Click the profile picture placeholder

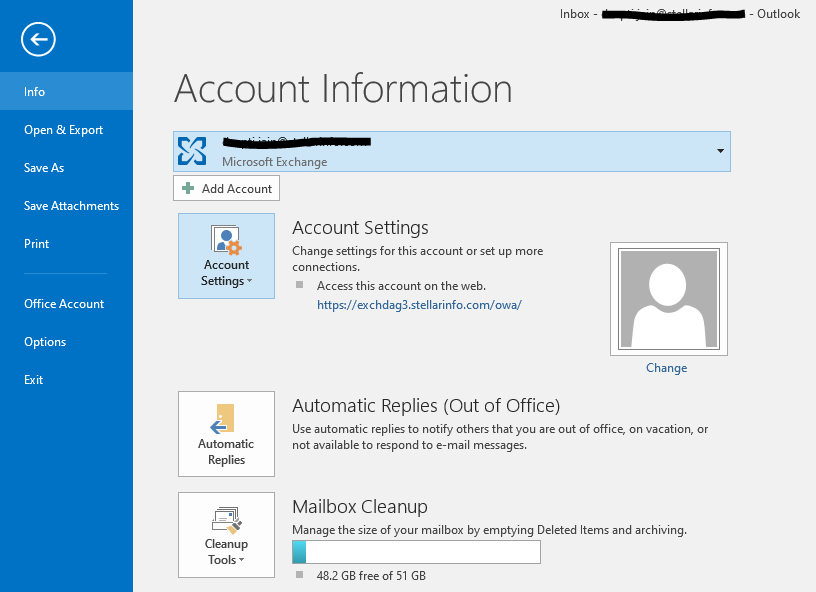(668, 298)
